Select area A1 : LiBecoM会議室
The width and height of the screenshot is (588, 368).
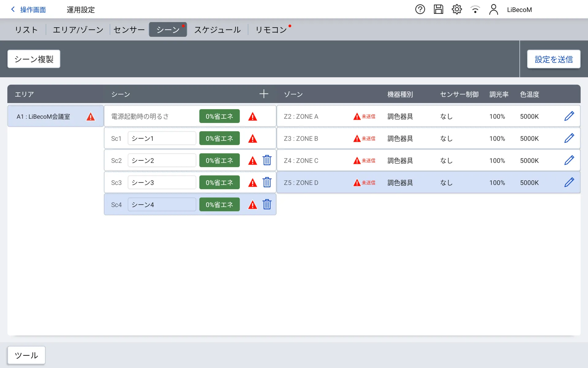click(49, 117)
